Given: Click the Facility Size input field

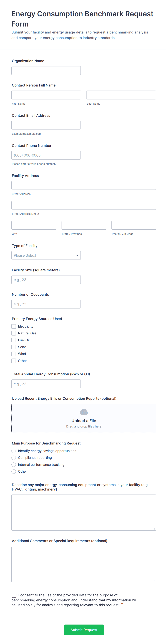Looking at the screenshot, I should point(46,280).
